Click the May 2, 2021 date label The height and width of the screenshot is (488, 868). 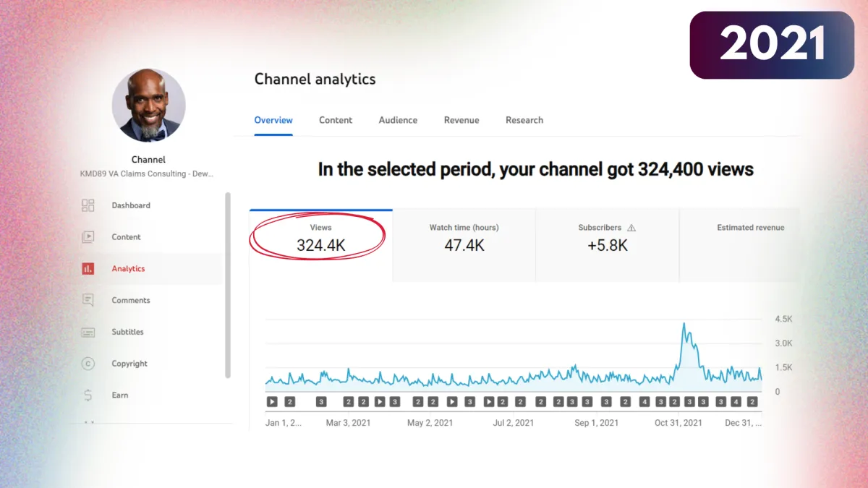[430, 423]
